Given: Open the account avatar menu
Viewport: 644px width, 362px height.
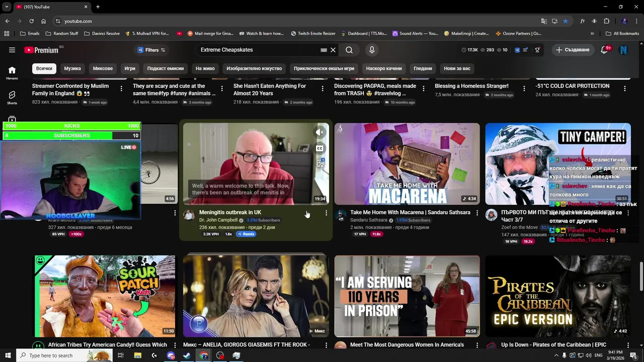Looking at the screenshot, I should pyautogui.click(x=624, y=50).
